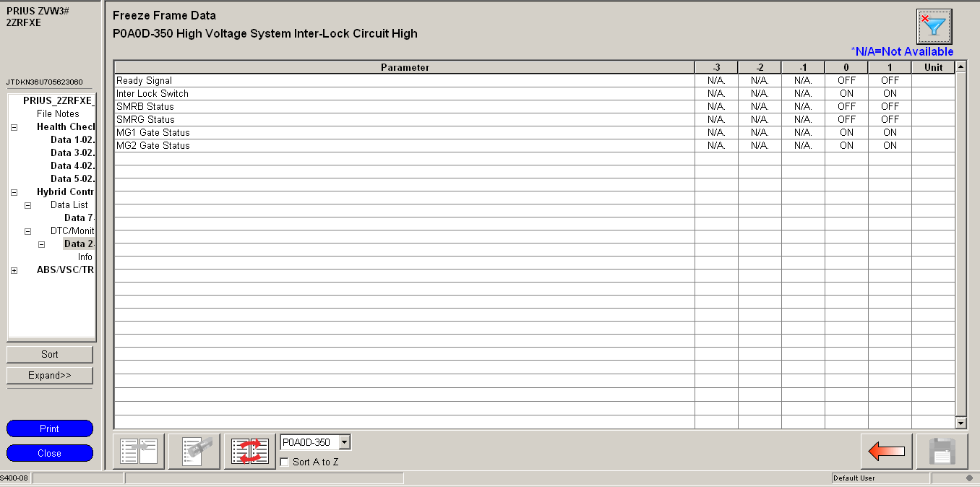Click Inter Lock Switch ON value in column 1
Screen dimensions: 980x487
(x=890, y=94)
